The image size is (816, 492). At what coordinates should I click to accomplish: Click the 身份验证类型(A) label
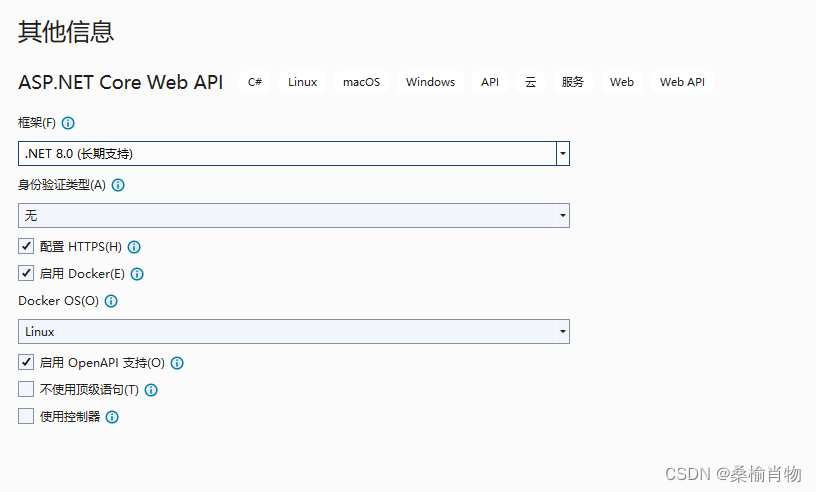pyautogui.click(x=62, y=185)
